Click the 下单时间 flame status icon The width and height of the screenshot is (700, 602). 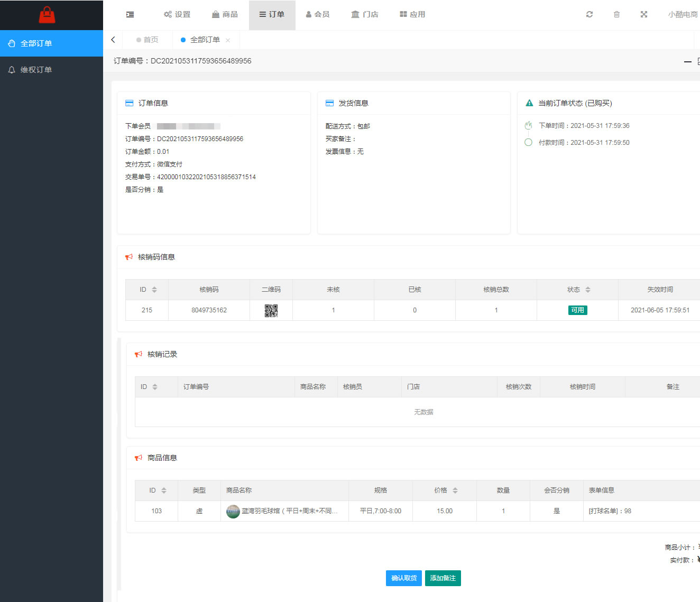coord(528,125)
